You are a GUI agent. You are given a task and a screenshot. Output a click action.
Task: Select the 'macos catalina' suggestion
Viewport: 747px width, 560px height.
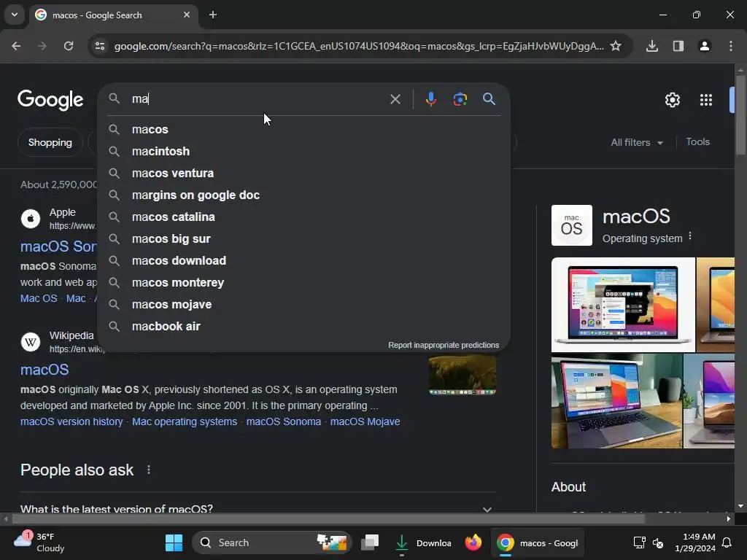[303, 217]
